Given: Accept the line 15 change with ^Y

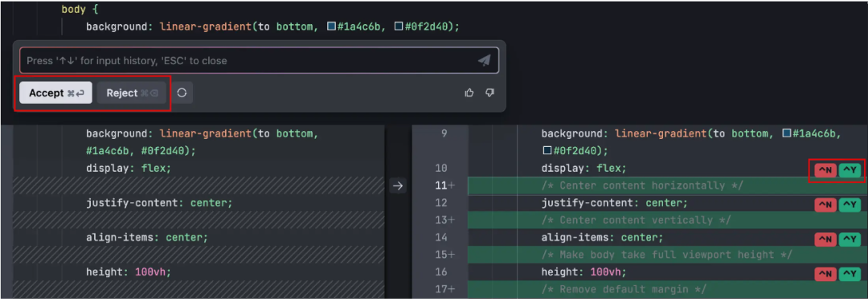Looking at the screenshot, I should (850, 239).
